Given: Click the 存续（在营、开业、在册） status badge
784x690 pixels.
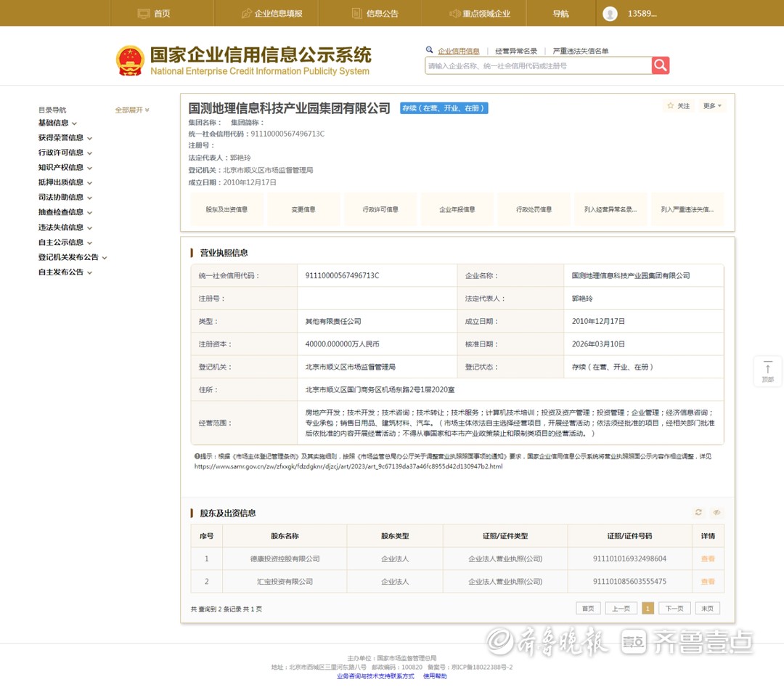Looking at the screenshot, I should pos(444,108).
